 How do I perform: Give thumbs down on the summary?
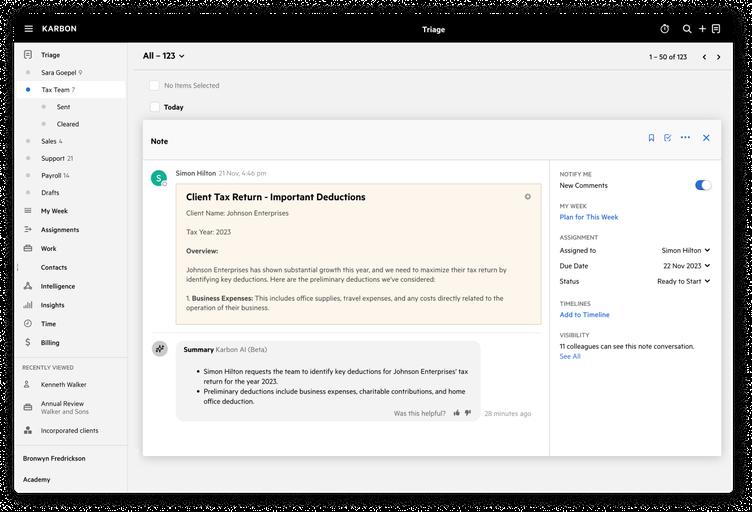click(x=468, y=413)
